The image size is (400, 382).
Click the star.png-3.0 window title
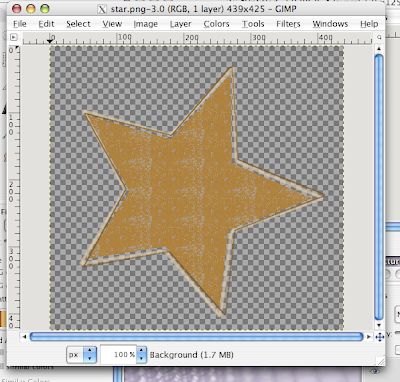(x=203, y=9)
